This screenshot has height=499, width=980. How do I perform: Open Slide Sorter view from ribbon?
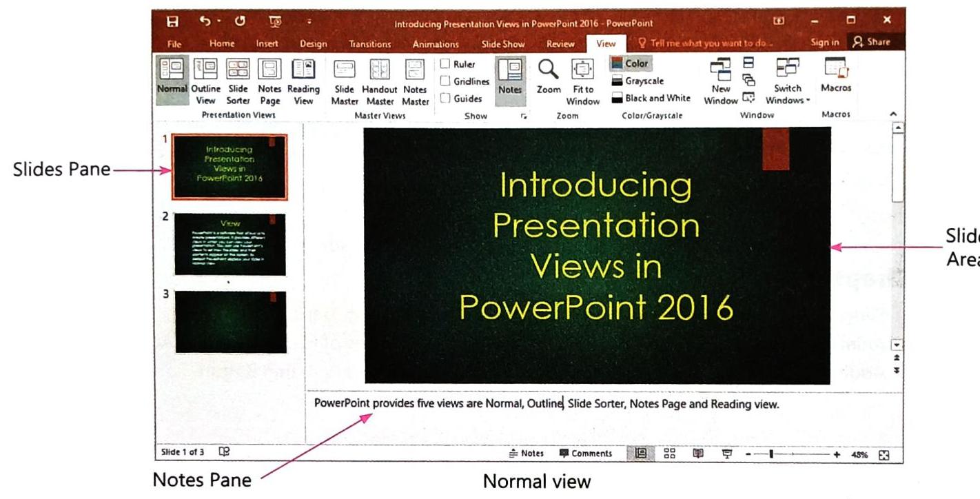point(238,81)
